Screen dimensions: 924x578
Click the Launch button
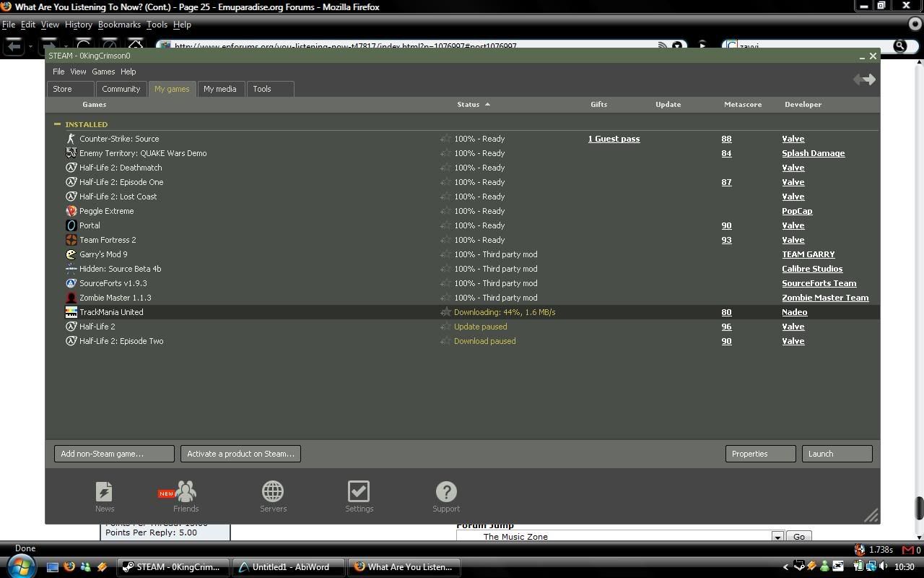point(837,454)
